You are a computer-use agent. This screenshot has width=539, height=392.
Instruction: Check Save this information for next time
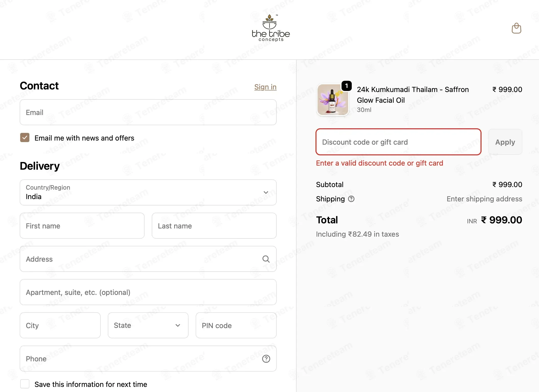click(25, 384)
